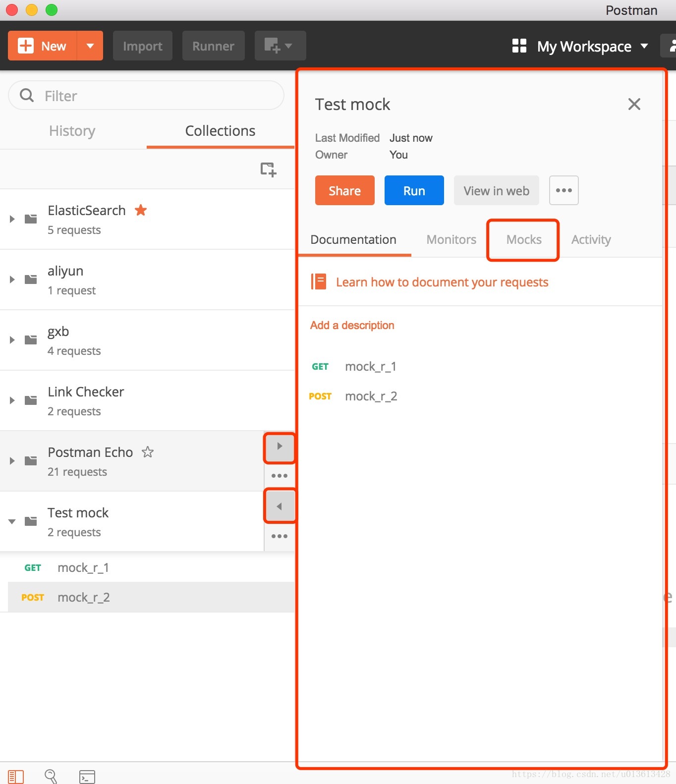Expand the ElasticSearch collection

tap(12, 219)
